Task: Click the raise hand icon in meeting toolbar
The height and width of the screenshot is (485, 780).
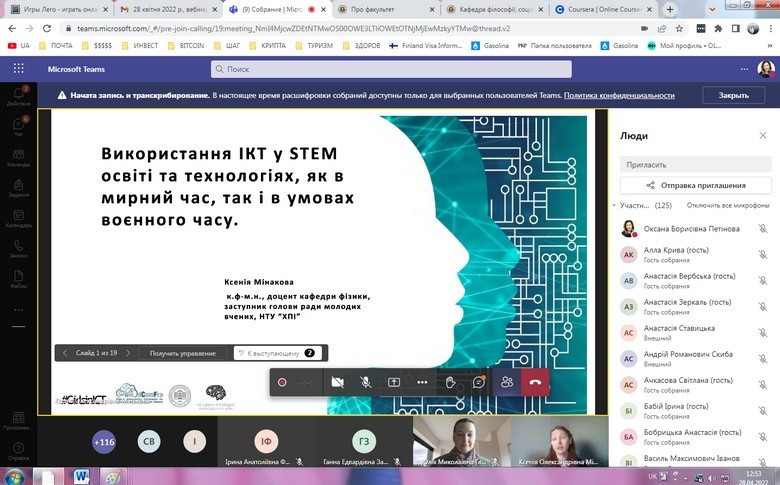Action: click(451, 382)
